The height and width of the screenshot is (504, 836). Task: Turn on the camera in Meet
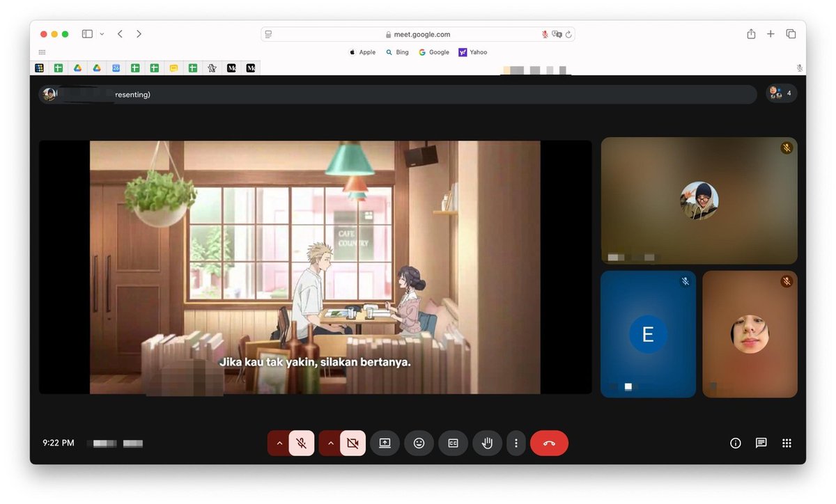[353, 443]
